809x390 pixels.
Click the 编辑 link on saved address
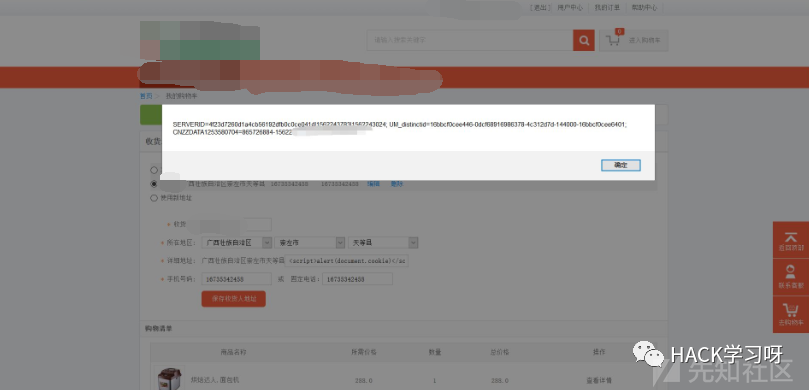pos(373,184)
